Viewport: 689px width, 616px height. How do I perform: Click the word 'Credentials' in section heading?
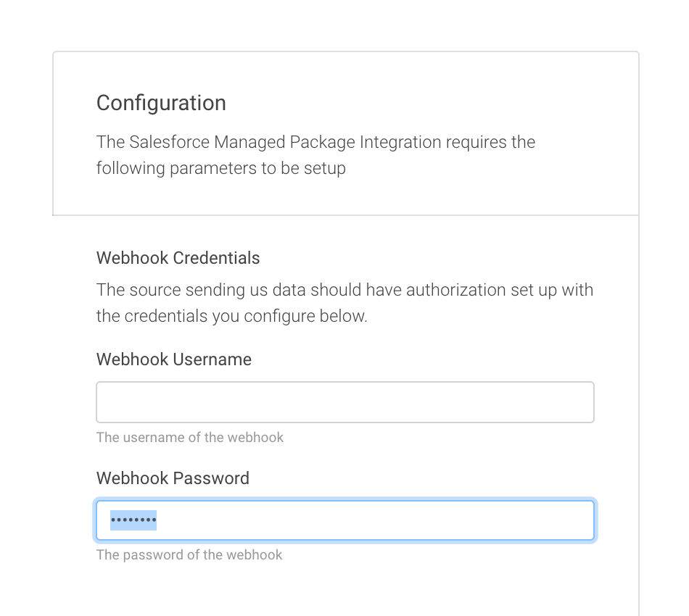[216, 258]
